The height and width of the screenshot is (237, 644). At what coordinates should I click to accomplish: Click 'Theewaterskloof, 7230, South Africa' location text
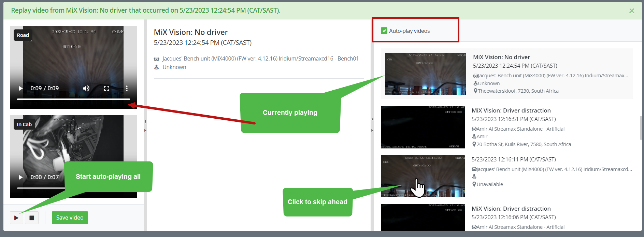click(518, 91)
